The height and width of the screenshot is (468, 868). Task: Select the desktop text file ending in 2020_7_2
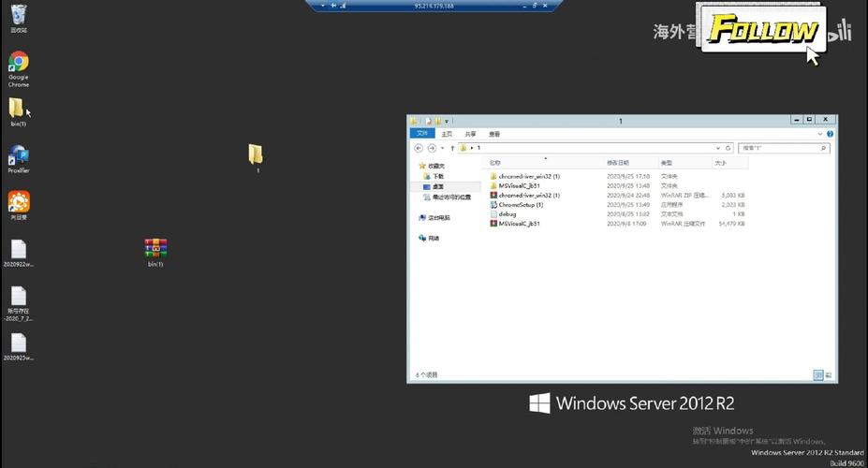pyautogui.click(x=19, y=303)
